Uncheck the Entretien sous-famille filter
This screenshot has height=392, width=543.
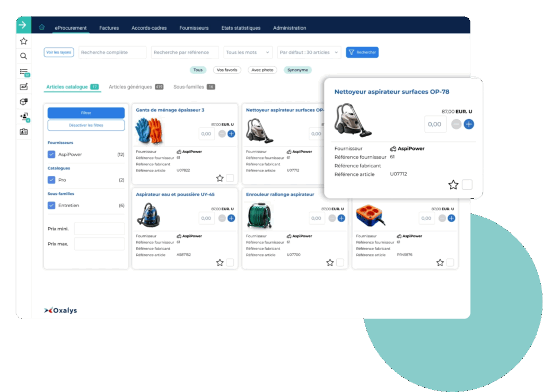[51, 206]
